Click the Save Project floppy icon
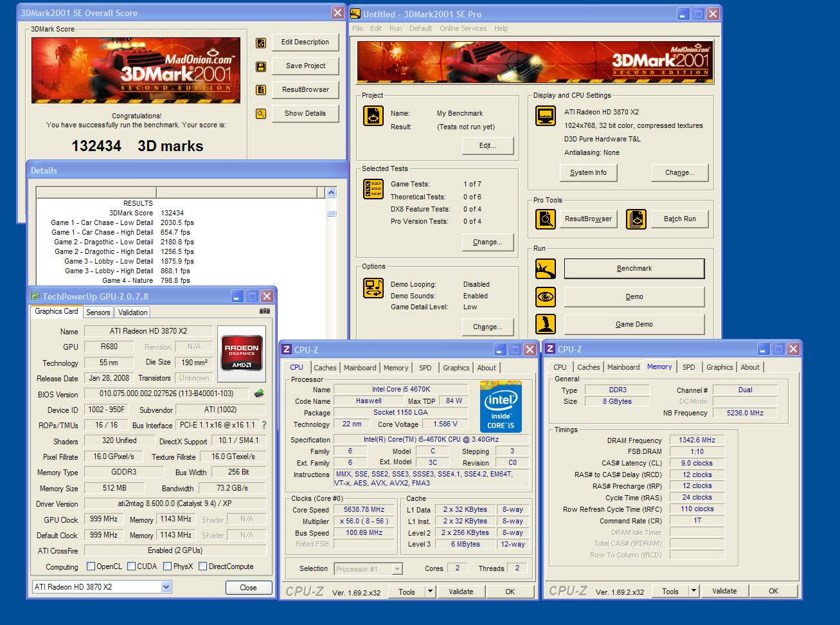Screen dimensions: 840x625 click(x=261, y=67)
